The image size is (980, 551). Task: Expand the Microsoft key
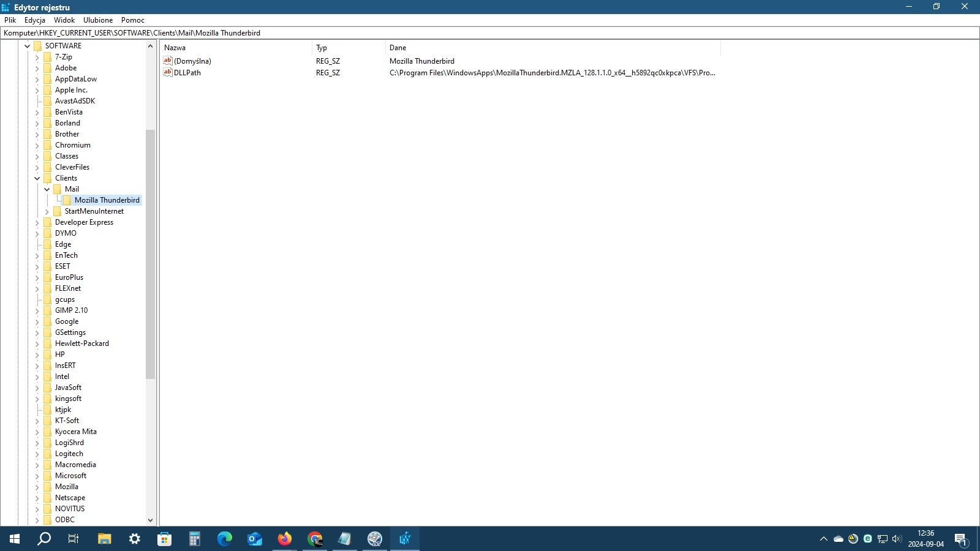(37, 476)
